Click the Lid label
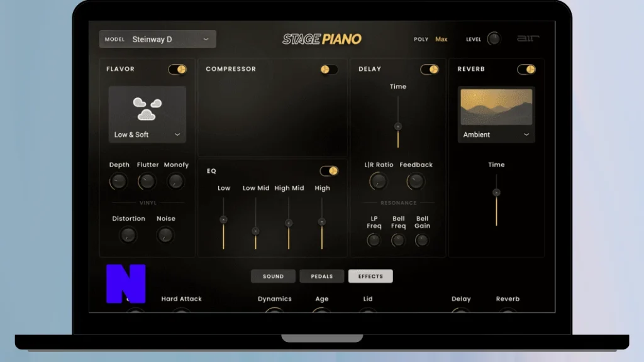 pyautogui.click(x=368, y=299)
